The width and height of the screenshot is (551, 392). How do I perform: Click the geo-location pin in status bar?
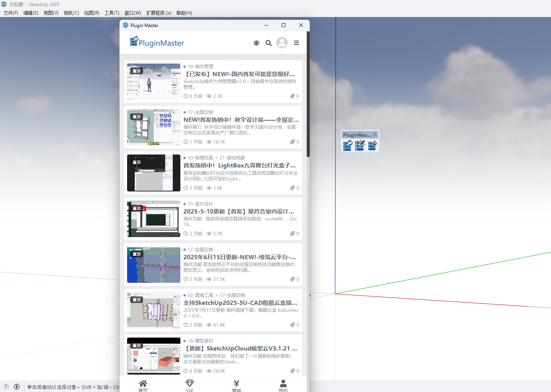6,387
